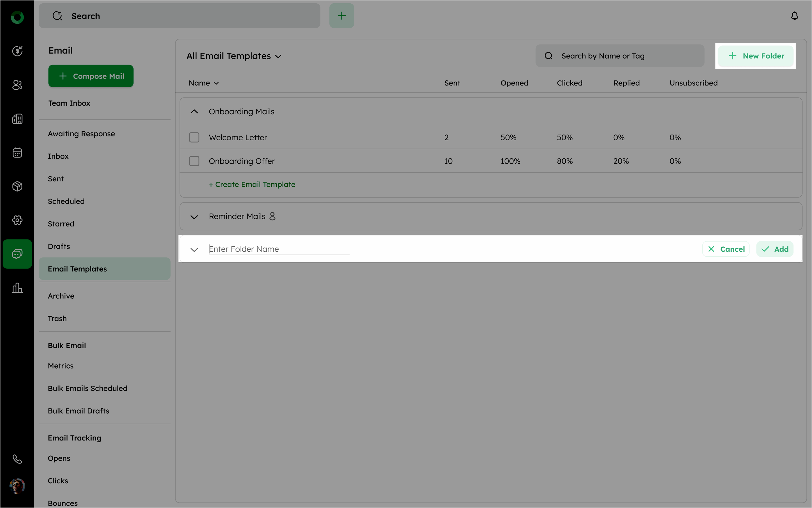This screenshot has width=812, height=508.
Task: Check the Welcome Letter checkbox
Action: [x=194, y=137]
